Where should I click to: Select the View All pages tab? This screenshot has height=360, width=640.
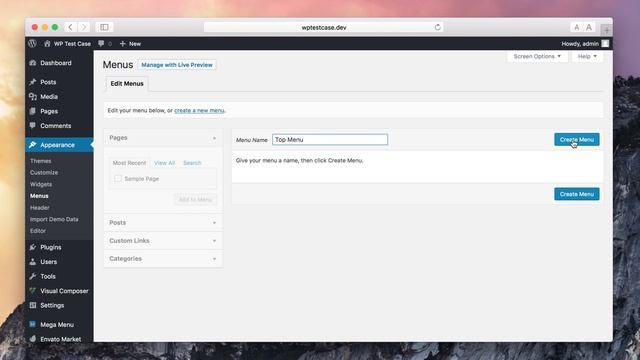click(x=164, y=163)
